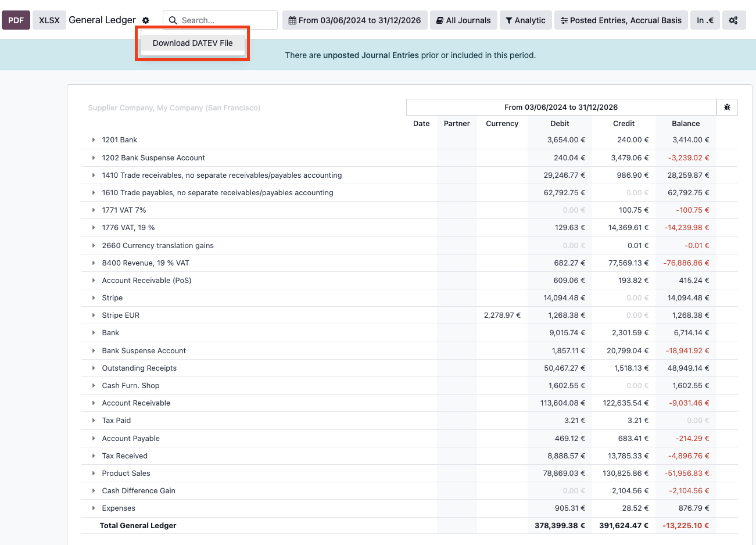
Task: Click the bug icon beside the date header
Action: pyautogui.click(x=727, y=107)
